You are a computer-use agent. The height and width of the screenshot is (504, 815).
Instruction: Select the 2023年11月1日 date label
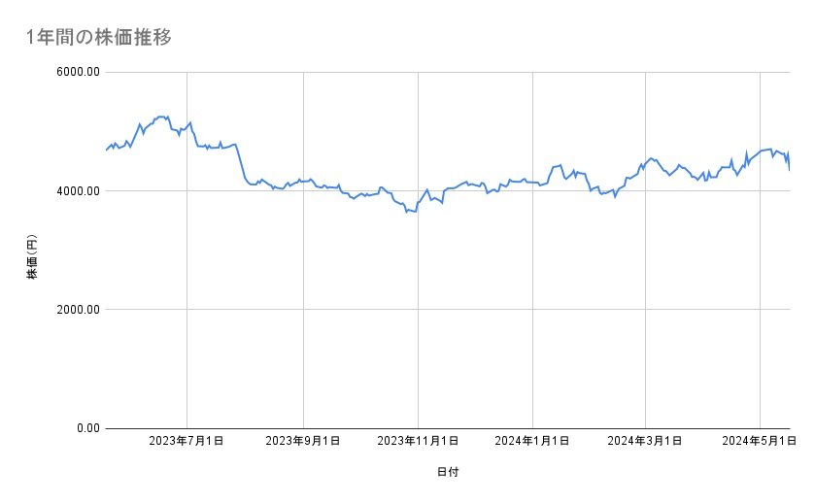(x=418, y=442)
